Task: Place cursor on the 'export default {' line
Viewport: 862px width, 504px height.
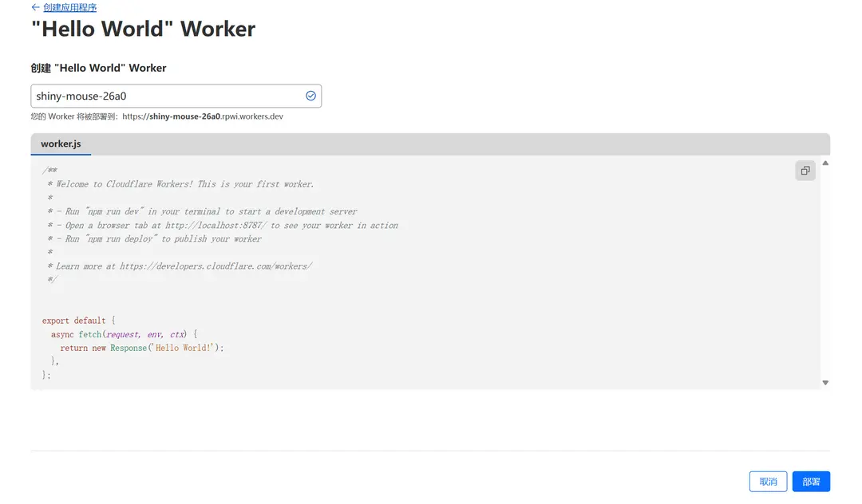Action: point(79,321)
